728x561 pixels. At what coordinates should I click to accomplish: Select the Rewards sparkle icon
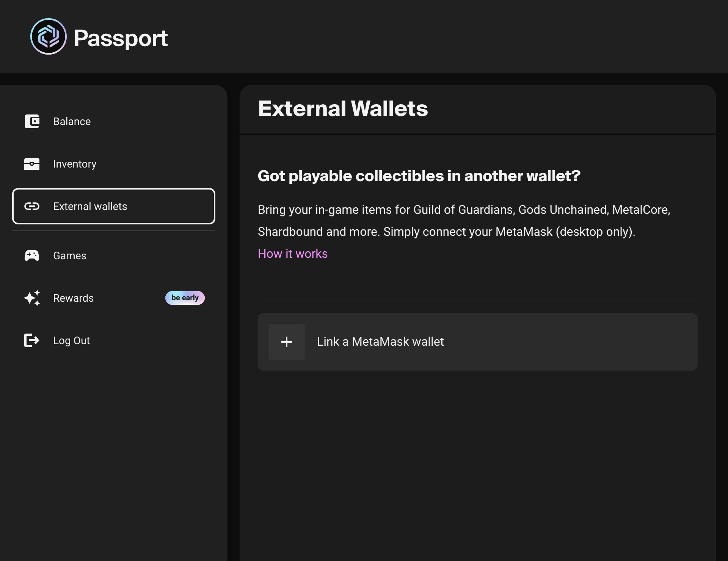click(x=32, y=298)
